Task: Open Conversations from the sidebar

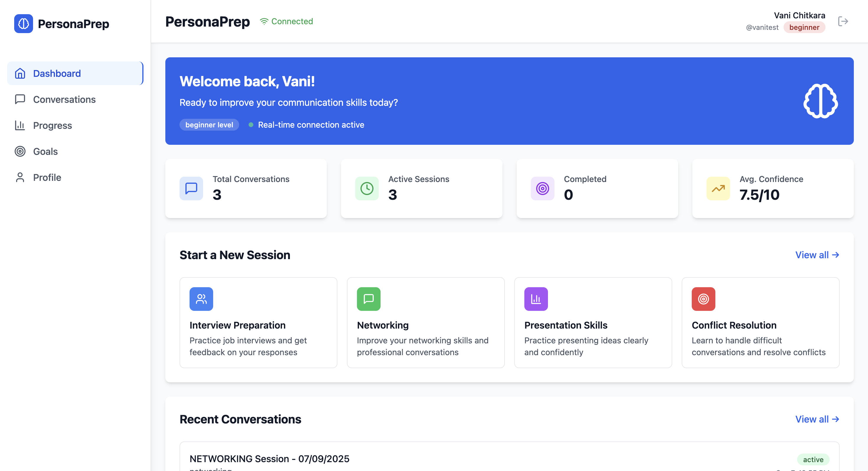Action: [64, 100]
